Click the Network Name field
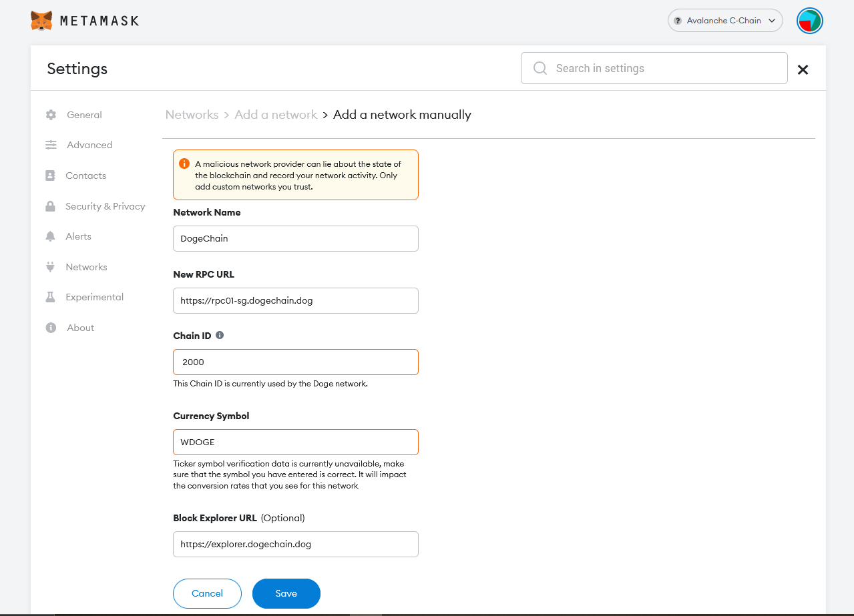 pyautogui.click(x=296, y=238)
